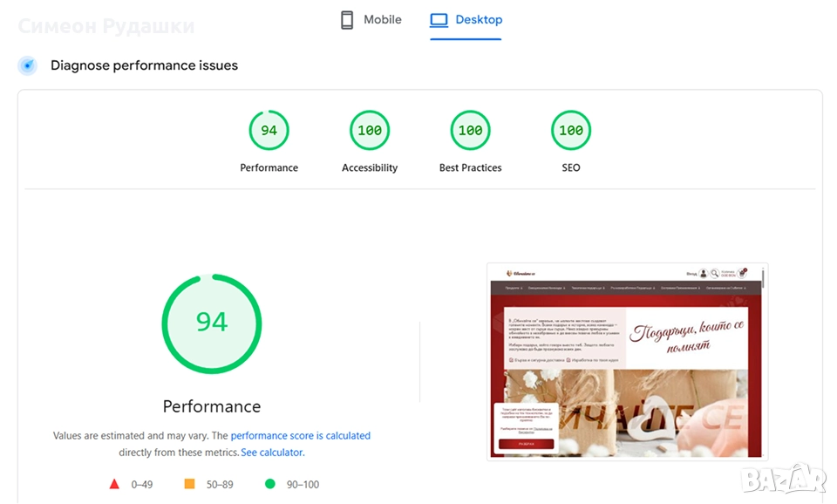Click the Best Practices 100 score gauge
Image resolution: width=837 pixels, height=504 pixels.
click(x=470, y=131)
